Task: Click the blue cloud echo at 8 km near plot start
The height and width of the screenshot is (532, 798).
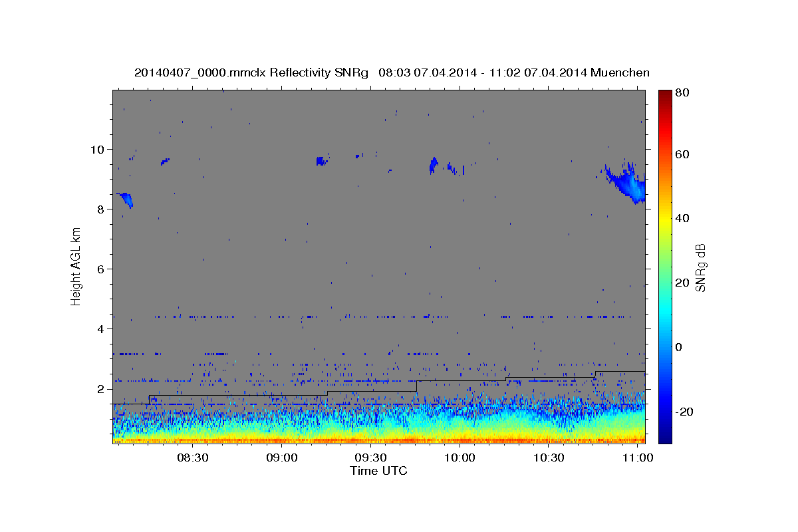Action: 125,199
